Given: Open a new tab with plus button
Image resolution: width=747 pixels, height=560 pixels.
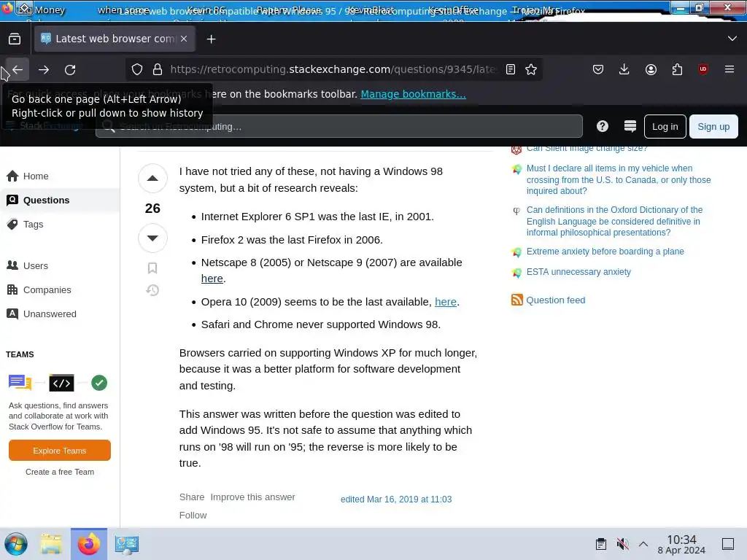Looking at the screenshot, I should (211, 39).
